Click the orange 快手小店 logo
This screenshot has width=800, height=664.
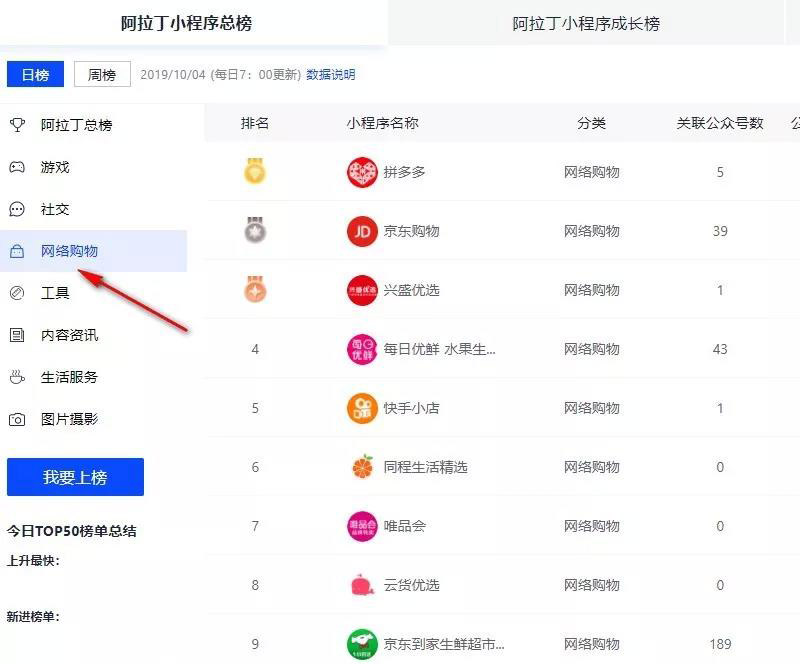(x=362, y=408)
